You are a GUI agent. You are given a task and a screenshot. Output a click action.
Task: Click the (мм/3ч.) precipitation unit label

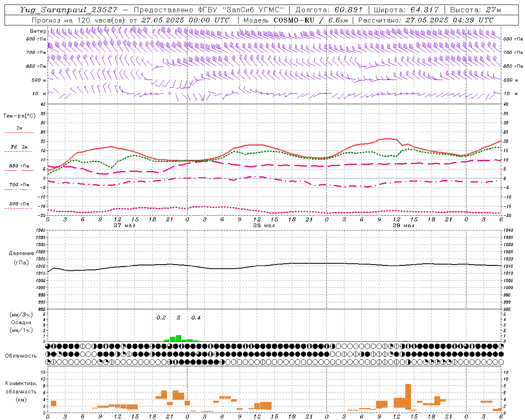[21, 315]
